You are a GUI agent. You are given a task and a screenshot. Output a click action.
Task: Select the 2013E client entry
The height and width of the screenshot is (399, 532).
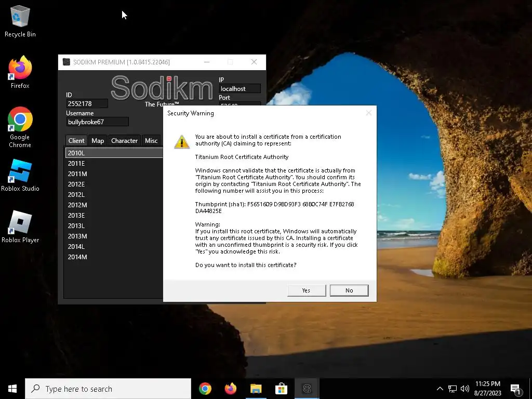click(x=114, y=216)
